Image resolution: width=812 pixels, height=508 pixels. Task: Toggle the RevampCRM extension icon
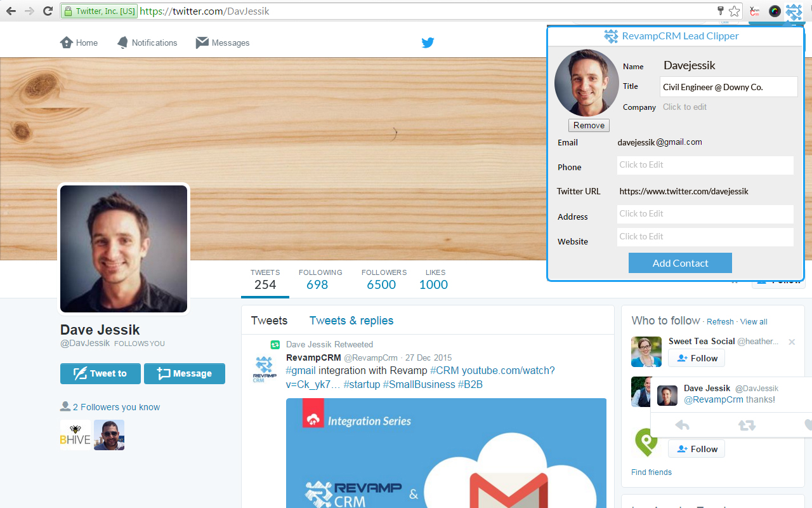point(794,11)
